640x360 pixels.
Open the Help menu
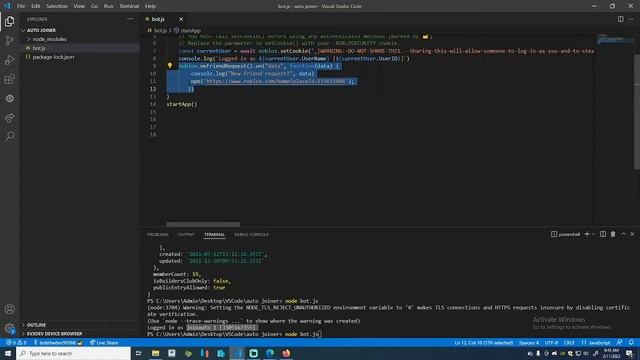(151, 6)
